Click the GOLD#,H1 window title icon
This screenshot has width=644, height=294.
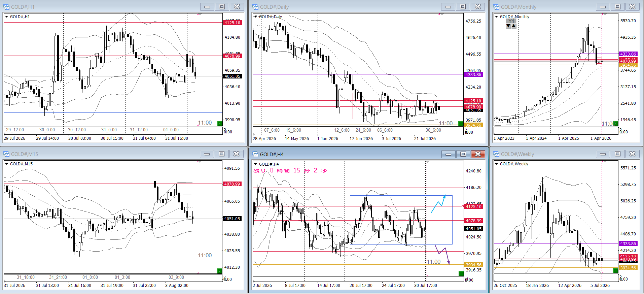[6, 7]
